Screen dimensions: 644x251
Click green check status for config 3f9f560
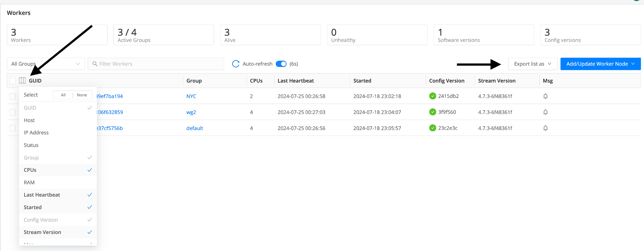(x=433, y=112)
